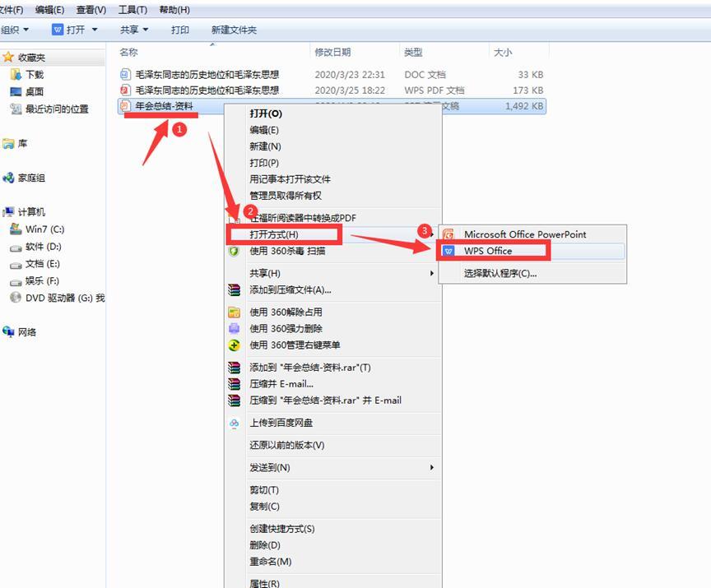Choose 剪切(T) in the context menu
The width and height of the screenshot is (711, 588).
tap(332, 489)
